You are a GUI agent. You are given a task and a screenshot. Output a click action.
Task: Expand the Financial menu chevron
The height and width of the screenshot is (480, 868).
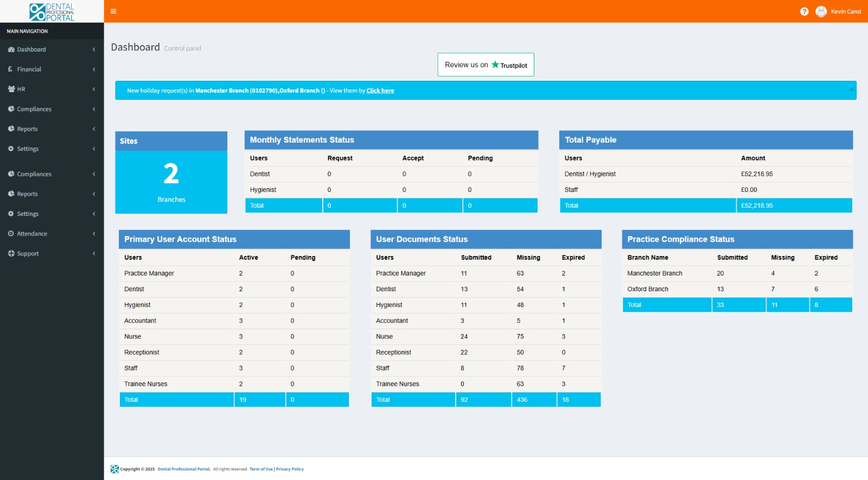pyautogui.click(x=94, y=69)
